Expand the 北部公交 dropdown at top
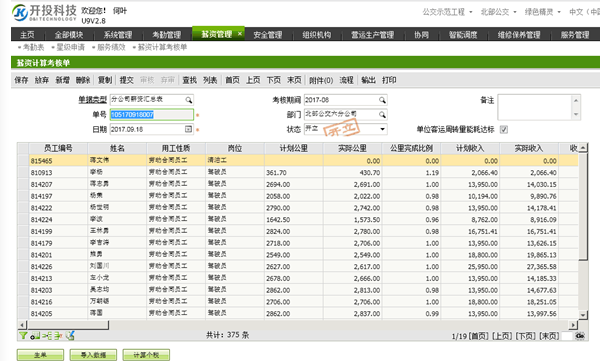 [515, 12]
